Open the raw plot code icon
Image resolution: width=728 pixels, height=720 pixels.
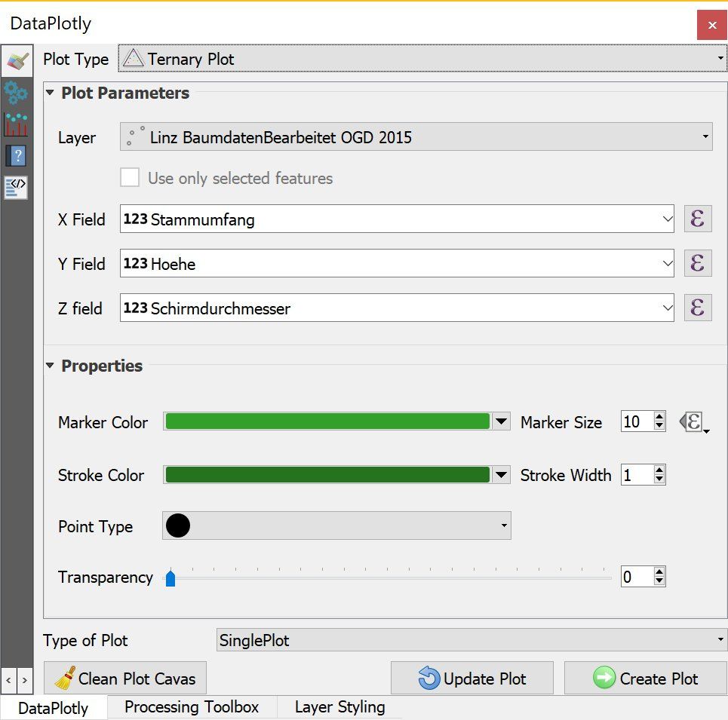(17, 188)
